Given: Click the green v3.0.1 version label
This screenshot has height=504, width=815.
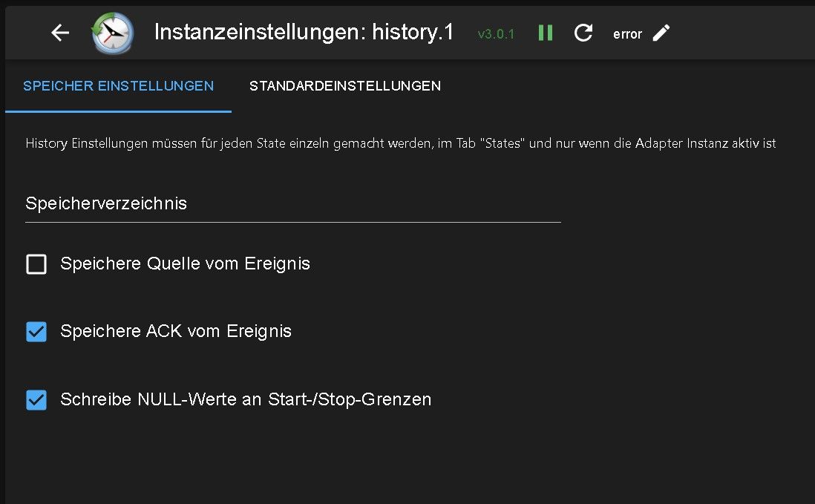Looking at the screenshot, I should pyautogui.click(x=496, y=34).
